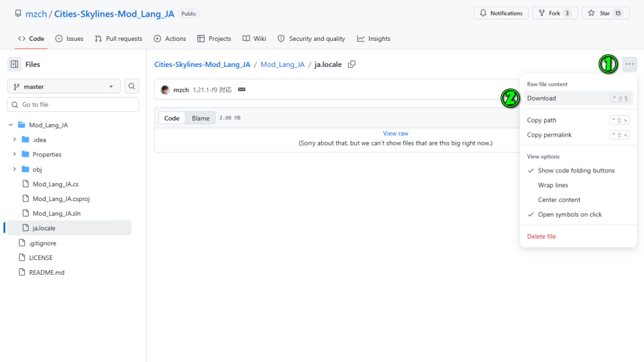Click Mod_Lang_JA breadcrumb link

(282, 64)
